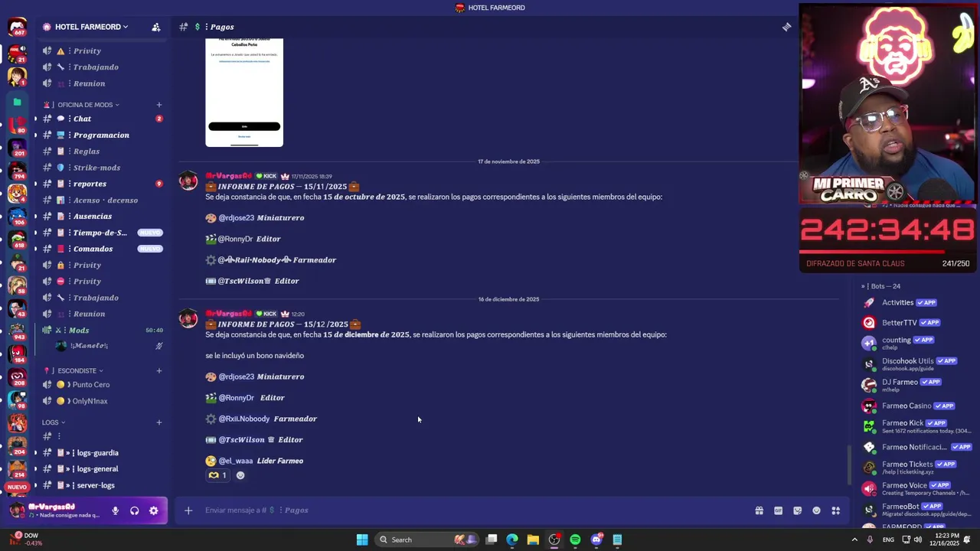Create channel in OFICINA DE MODS category
Image resolution: width=980 pixels, height=551 pixels.
[x=159, y=105]
